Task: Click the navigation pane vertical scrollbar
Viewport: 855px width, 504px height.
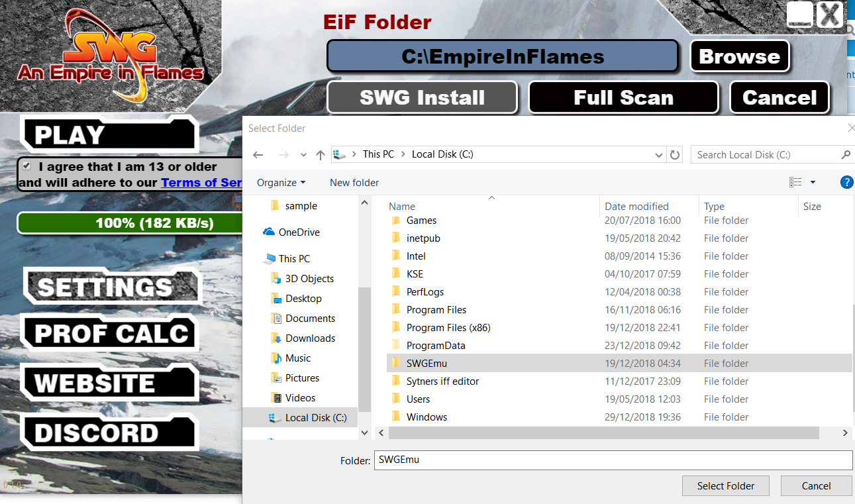Action: (x=364, y=350)
